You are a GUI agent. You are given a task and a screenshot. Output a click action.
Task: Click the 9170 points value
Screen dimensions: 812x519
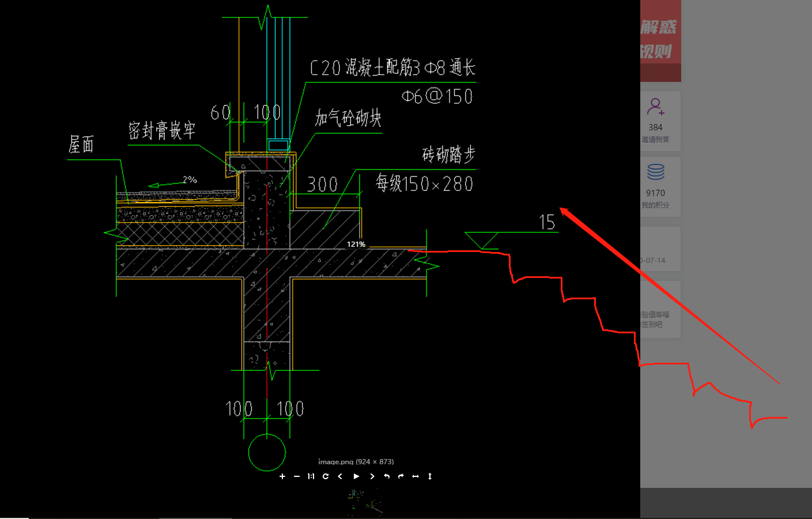(656, 193)
